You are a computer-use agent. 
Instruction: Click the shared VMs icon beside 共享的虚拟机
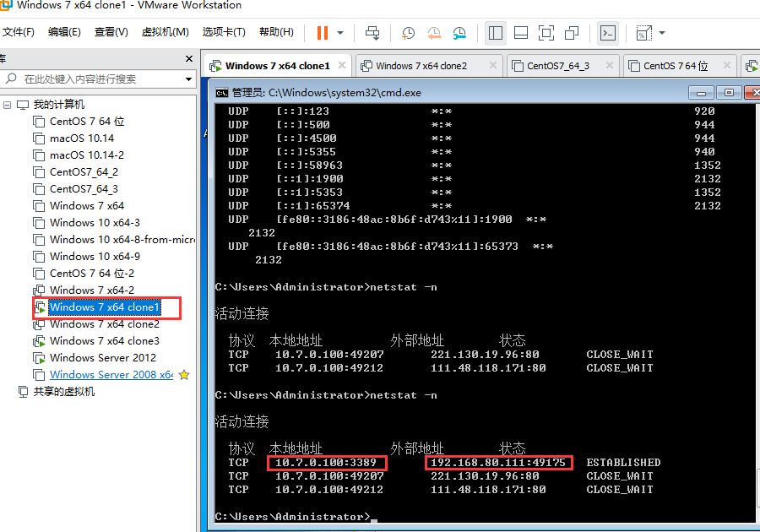(23, 392)
